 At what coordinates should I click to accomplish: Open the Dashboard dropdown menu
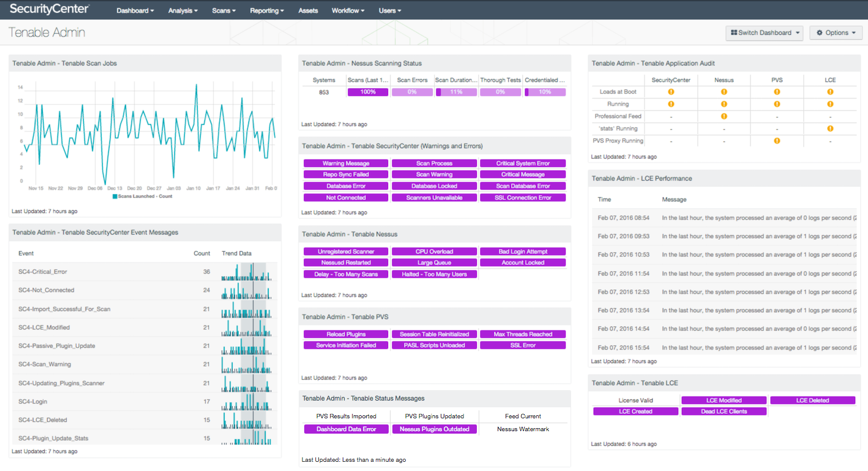coord(135,10)
